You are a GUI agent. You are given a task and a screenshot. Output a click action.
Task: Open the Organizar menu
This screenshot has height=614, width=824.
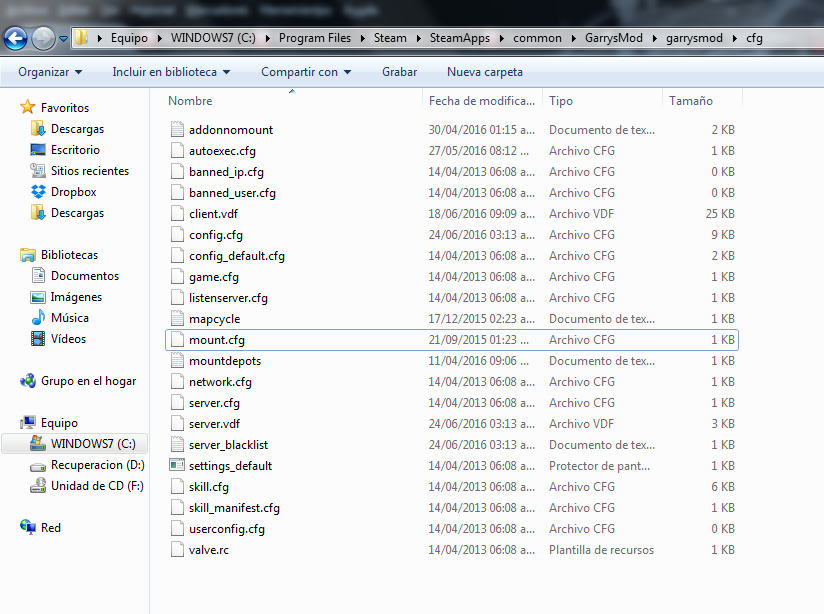(x=50, y=72)
